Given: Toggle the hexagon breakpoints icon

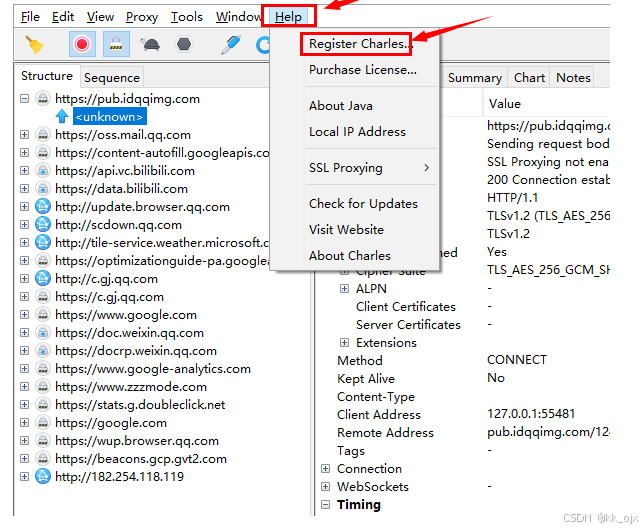Looking at the screenshot, I should tap(184, 44).
